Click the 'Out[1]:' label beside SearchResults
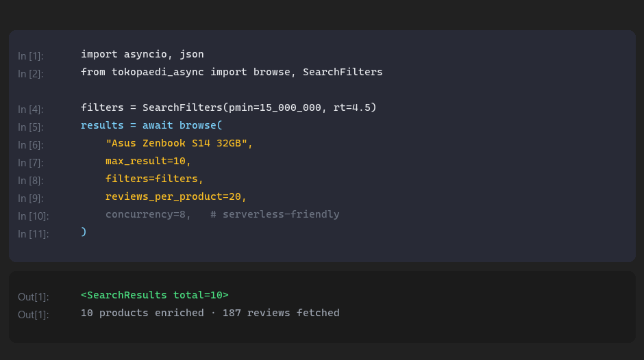Screen dimensions: 644x360 click(34, 297)
